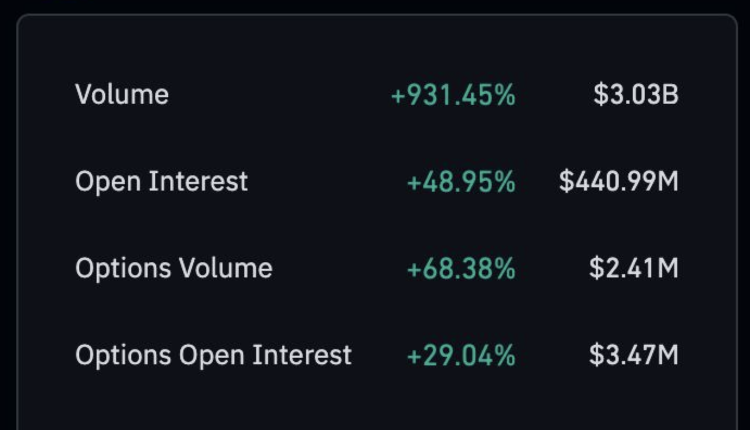The image size is (750, 430).
Task: Click the dollar sign of the $440.99M value
Action: tap(566, 182)
